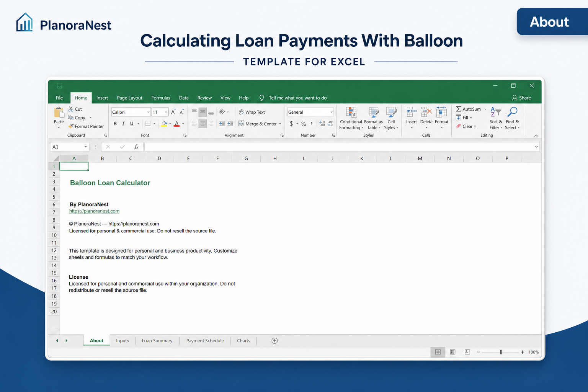
Task: Apply the red Font Color swatch
Action: tap(176, 124)
